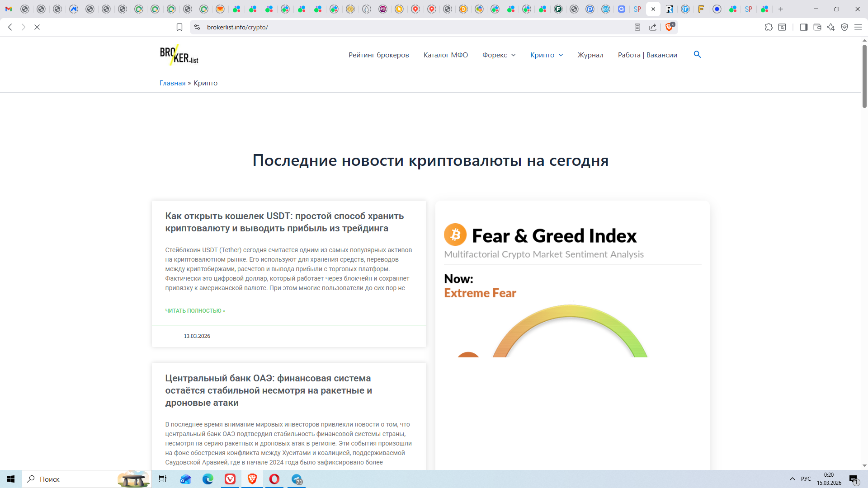868x488 pixels.
Task: Click the Brave Shields lion icon
Action: pyautogui.click(x=669, y=27)
